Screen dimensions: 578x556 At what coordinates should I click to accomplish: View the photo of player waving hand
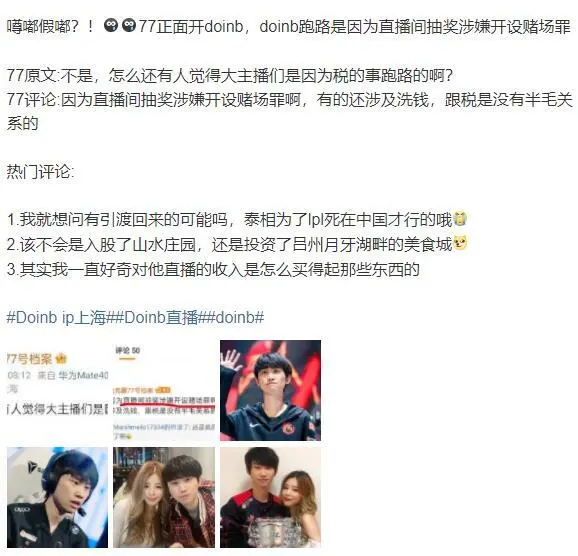pyautogui.click(x=271, y=390)
